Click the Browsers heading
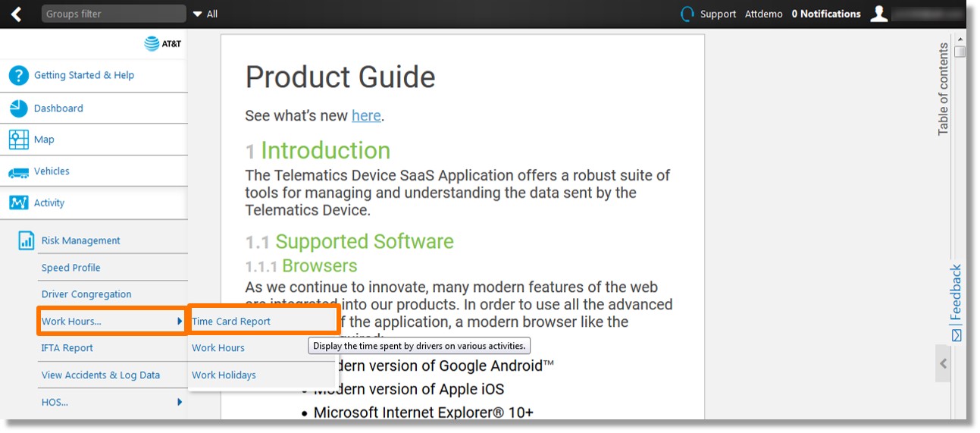The height and width of the screenshot is (433, 980). (x=320, y=265)
